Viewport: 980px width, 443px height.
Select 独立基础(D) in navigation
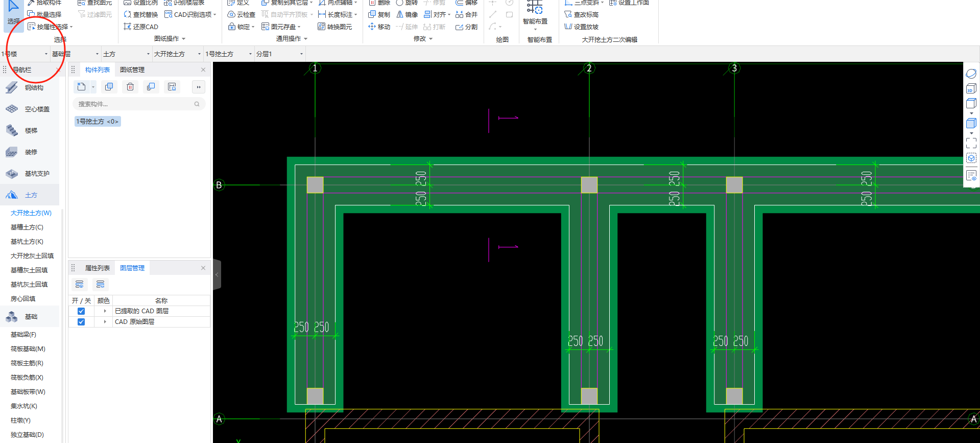(x=27, y=435)
